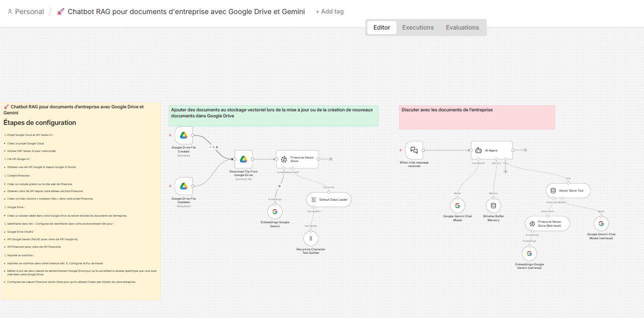
Task: Open the Google Gemini Chat Model node
Action: point(457,205)
